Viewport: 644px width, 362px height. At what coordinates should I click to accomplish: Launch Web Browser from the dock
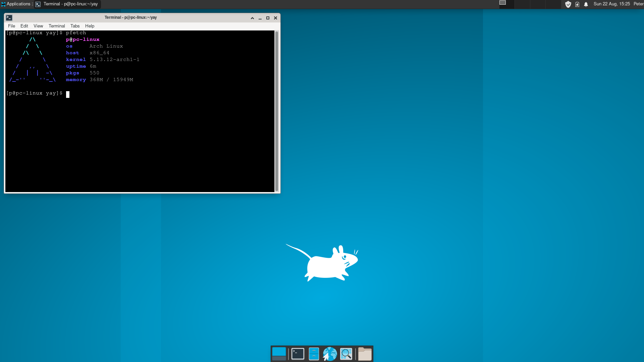pos(330,354)
